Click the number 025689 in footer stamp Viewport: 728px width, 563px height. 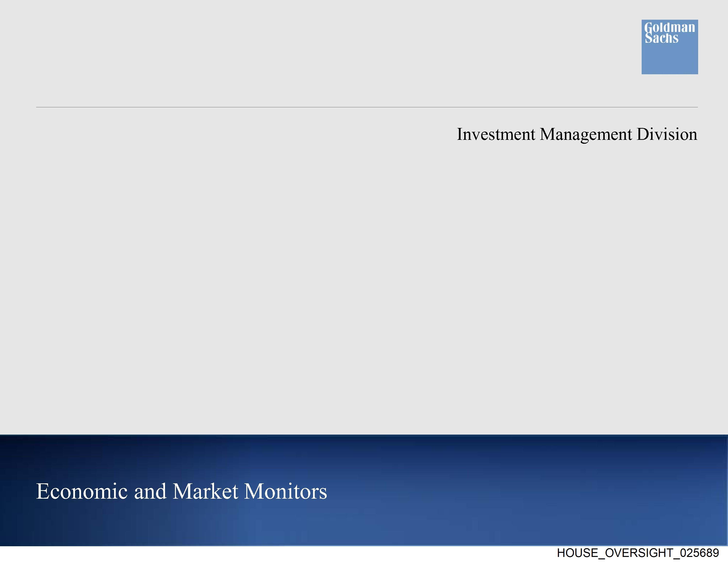click(699, 553)
